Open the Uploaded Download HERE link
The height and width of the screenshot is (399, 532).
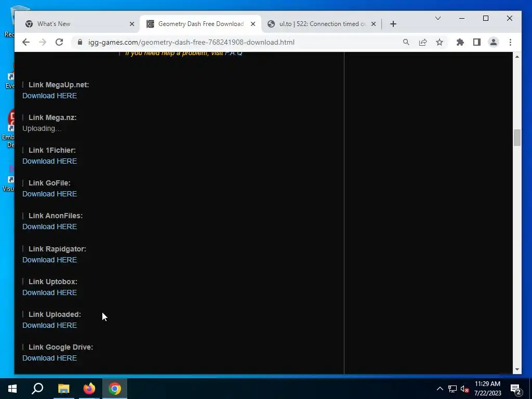[x=49, y=325]
